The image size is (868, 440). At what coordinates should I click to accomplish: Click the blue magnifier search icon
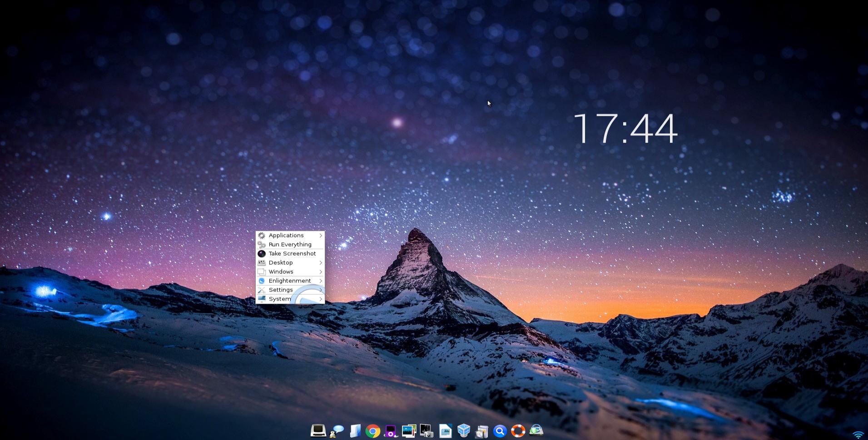point(500,431)
